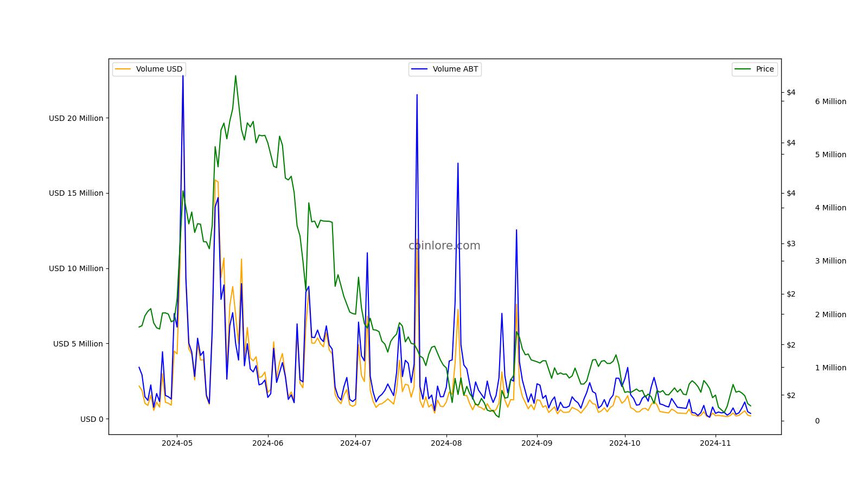Click the Volume USD legend label
Screen dimensions: 868x488
pyautogui.click(x=159, y=69)
